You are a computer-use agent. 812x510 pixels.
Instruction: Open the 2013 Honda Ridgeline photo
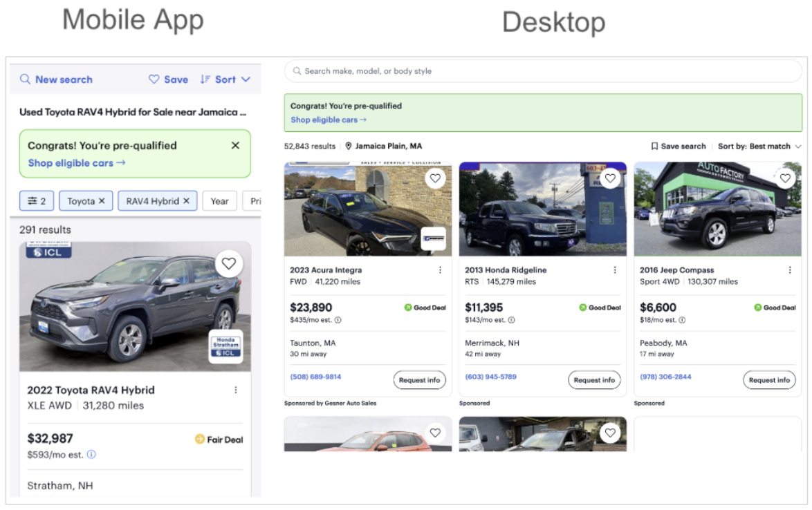click(543, 209)
